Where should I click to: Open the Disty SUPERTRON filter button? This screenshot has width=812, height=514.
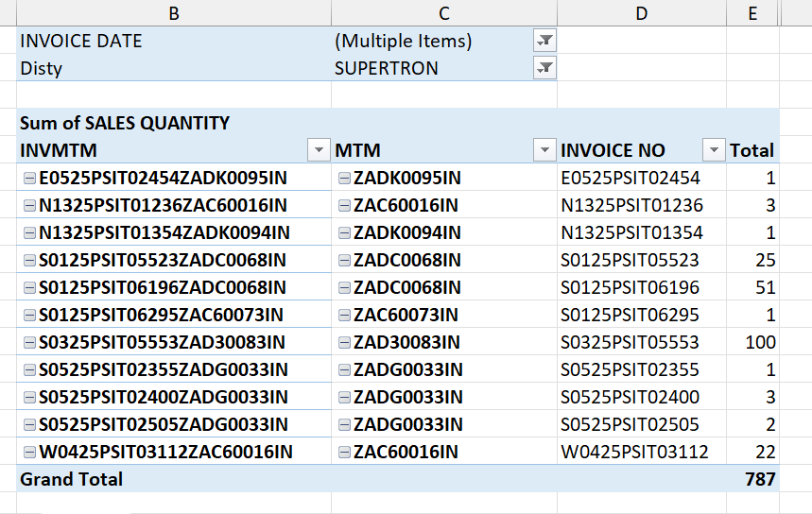point(544,67)
